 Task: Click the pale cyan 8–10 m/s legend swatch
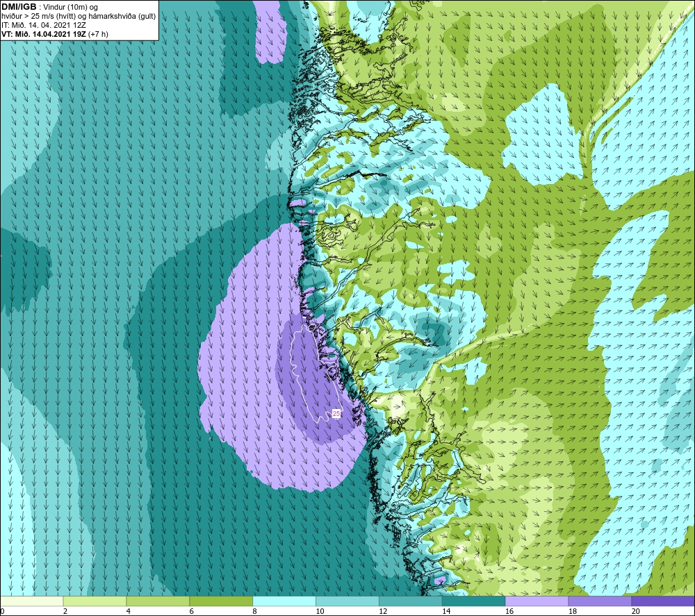point(284,601)
